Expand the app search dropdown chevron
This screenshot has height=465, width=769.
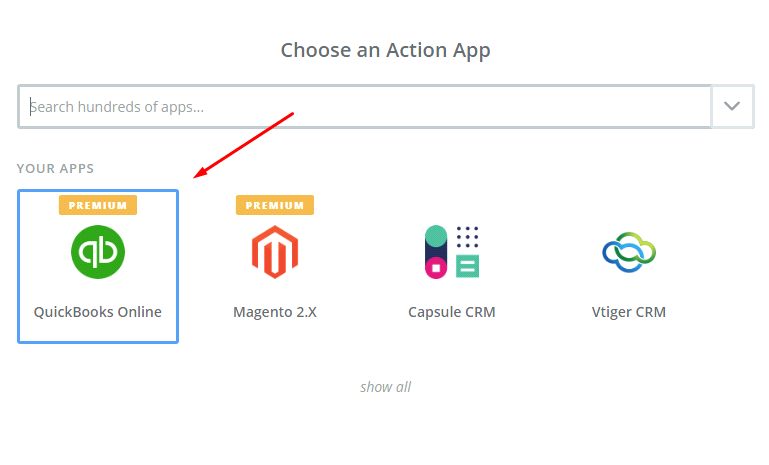pyautogui.click(x=733, y=106)
